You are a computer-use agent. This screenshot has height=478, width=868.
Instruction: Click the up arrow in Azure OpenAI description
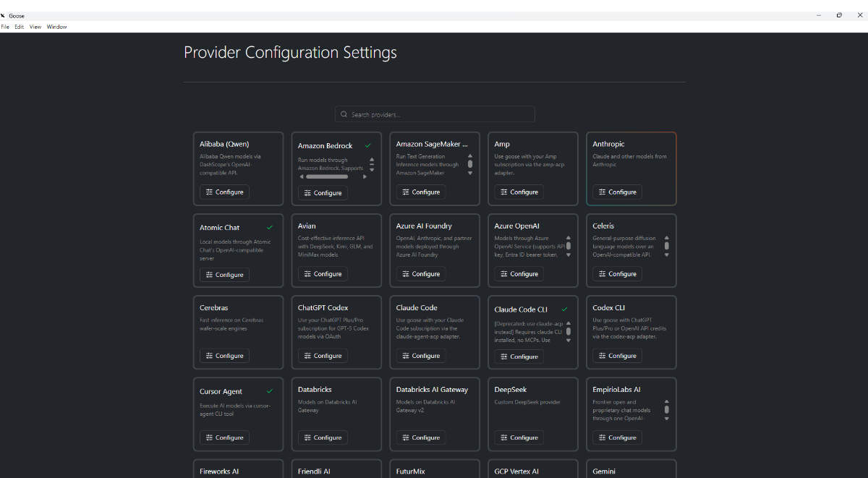point(569,237)
